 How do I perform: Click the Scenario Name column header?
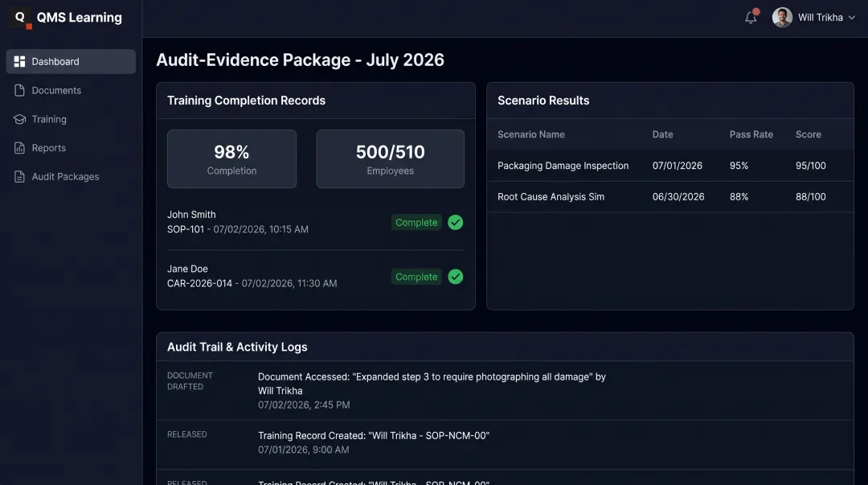point(531,134)
